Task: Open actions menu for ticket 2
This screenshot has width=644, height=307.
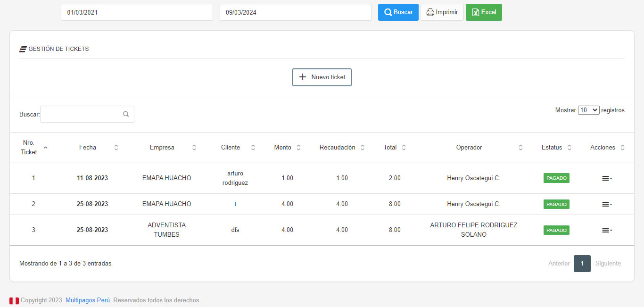Action: pos(607,204)
